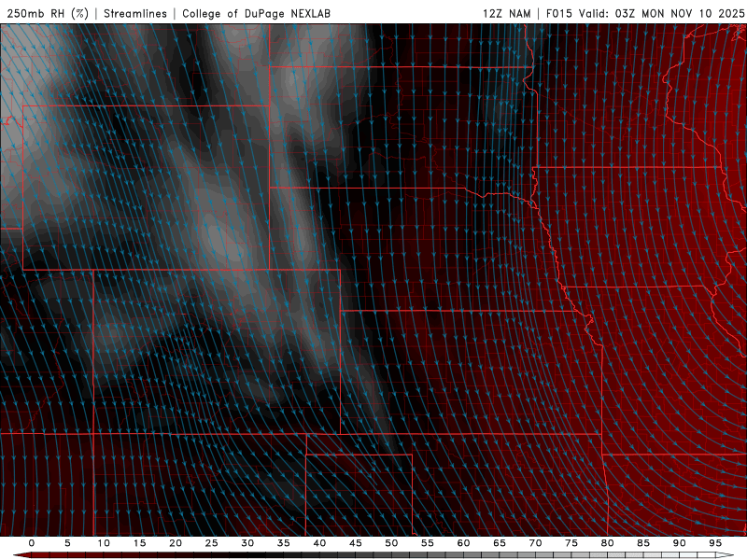The image size is (747, 560).
Task: Click the '80' color bar label
Action: click(607, 543)
